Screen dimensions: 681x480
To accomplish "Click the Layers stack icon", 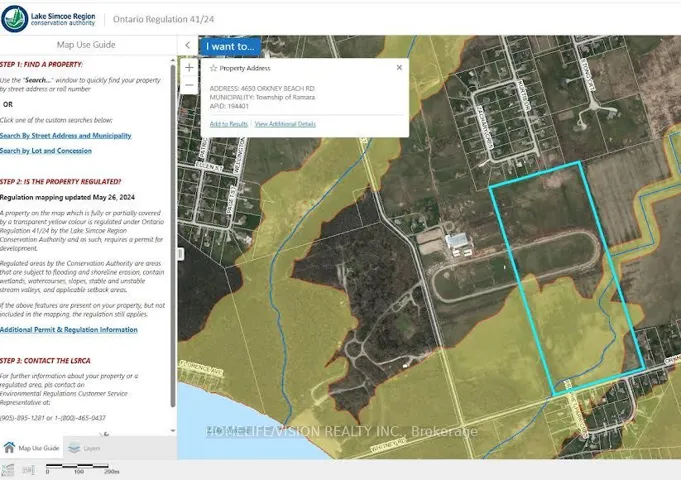I will (73, 449).
